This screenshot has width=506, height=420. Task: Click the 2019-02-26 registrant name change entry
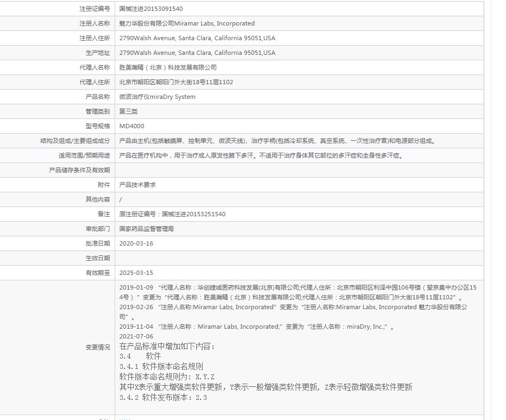tap(293, 312)
